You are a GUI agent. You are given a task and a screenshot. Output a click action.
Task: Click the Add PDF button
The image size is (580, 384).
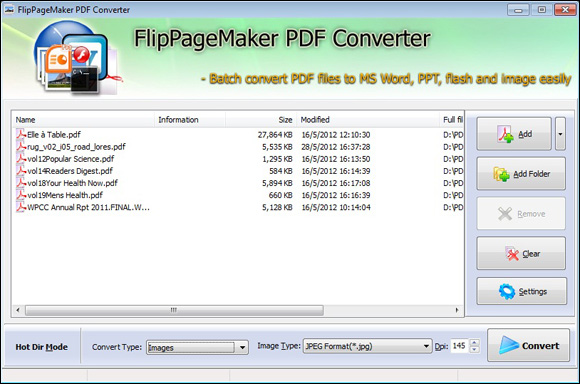click(514, 134)
